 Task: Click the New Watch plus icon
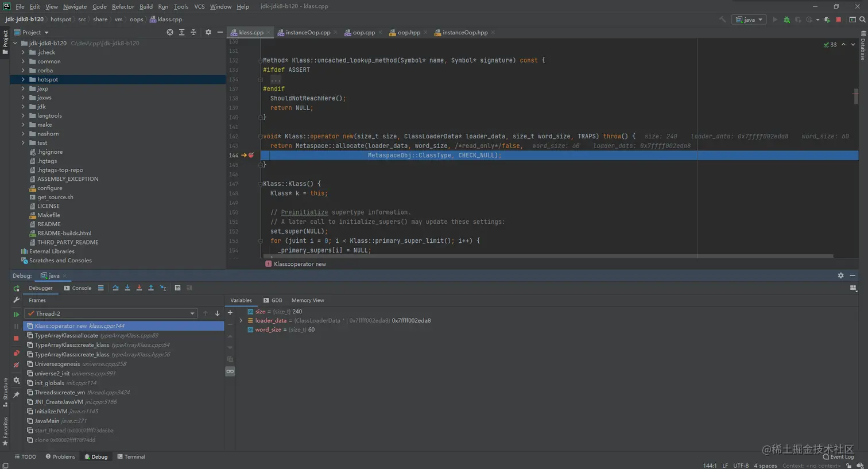tap(230, 312)
